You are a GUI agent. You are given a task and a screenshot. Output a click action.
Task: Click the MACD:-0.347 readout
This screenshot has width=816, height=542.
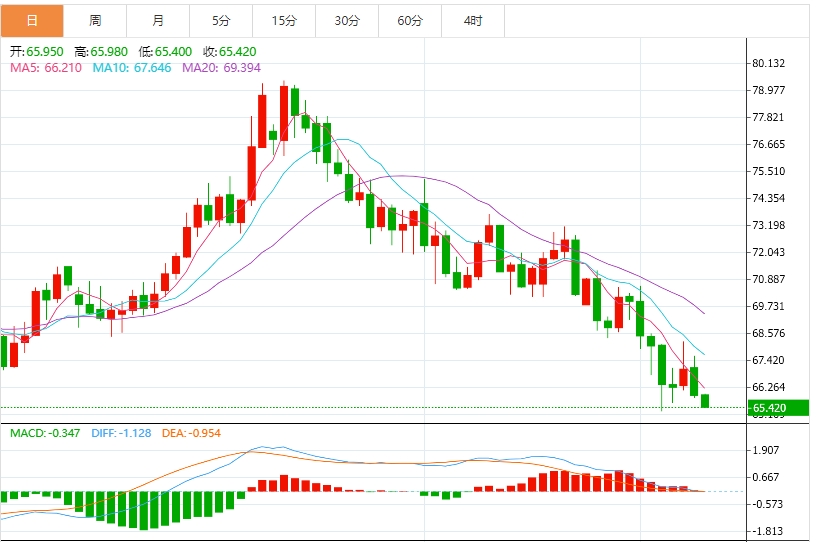point(45,433)
